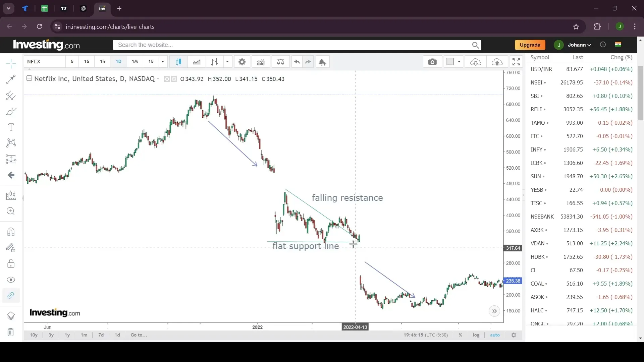Click the Upgrade button
The width and height of the screenshot is (644, 362).
pos(530,45)
